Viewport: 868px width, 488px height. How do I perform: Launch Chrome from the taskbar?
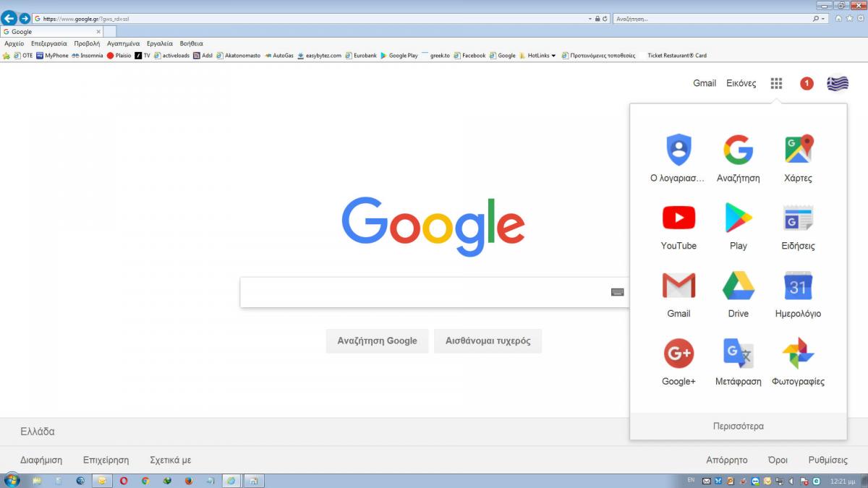tap(145, 480)
